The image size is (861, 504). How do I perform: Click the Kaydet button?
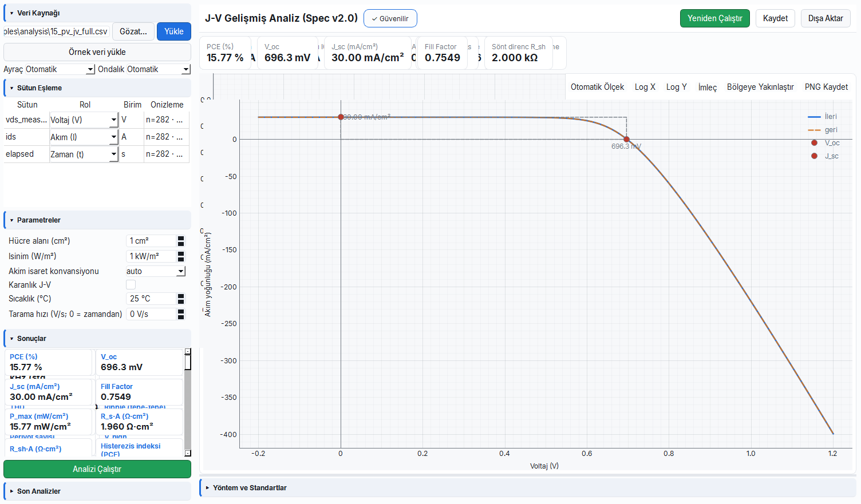coord(775,18)
